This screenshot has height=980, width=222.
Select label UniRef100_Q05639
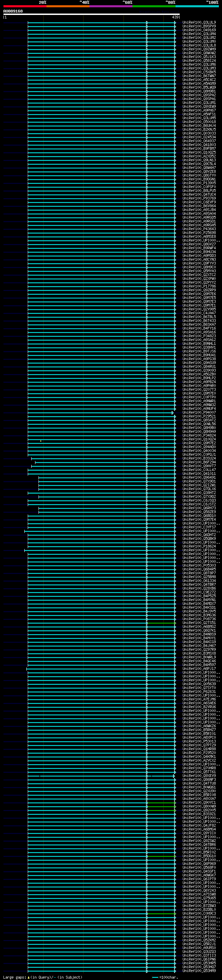click(199, 684)
